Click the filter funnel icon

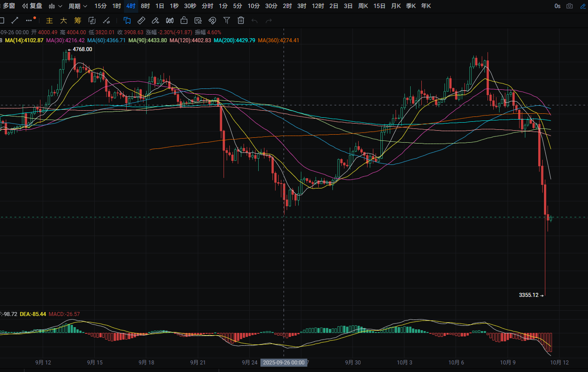pos(226,20)
